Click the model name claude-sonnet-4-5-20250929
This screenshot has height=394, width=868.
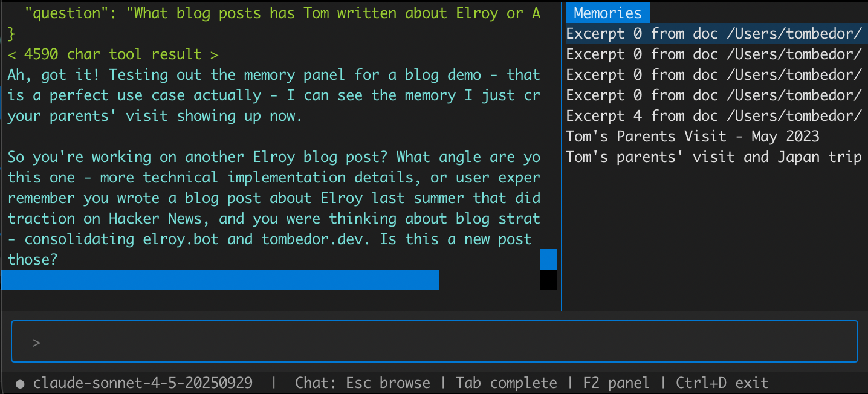143,383
